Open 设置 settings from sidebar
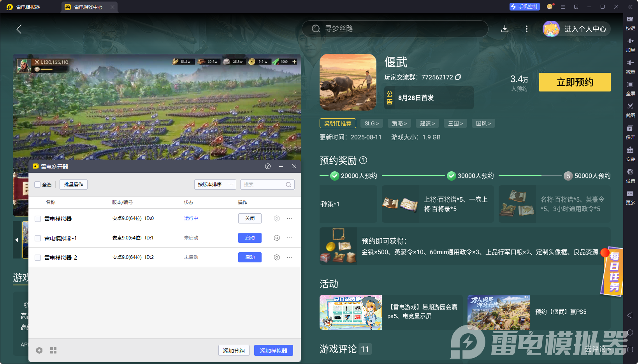 (x=630, y=176)
